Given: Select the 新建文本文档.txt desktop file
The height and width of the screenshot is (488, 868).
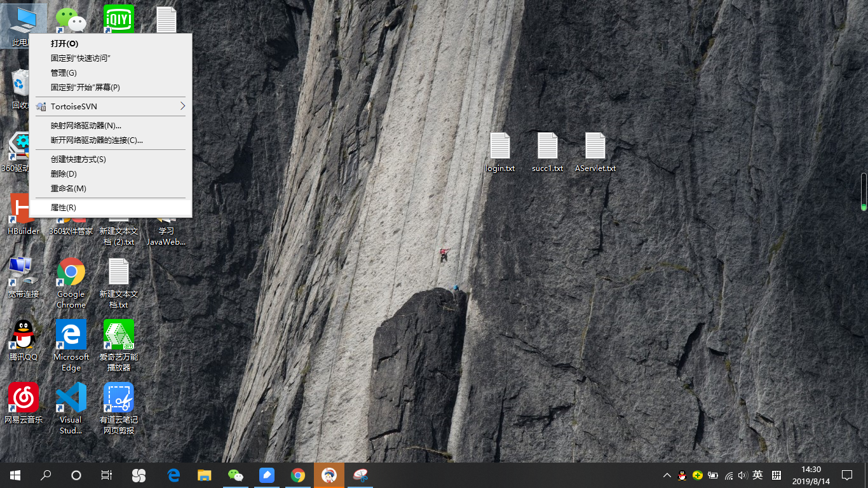Looking at the screenshot, I should click(x=119, y=283).
